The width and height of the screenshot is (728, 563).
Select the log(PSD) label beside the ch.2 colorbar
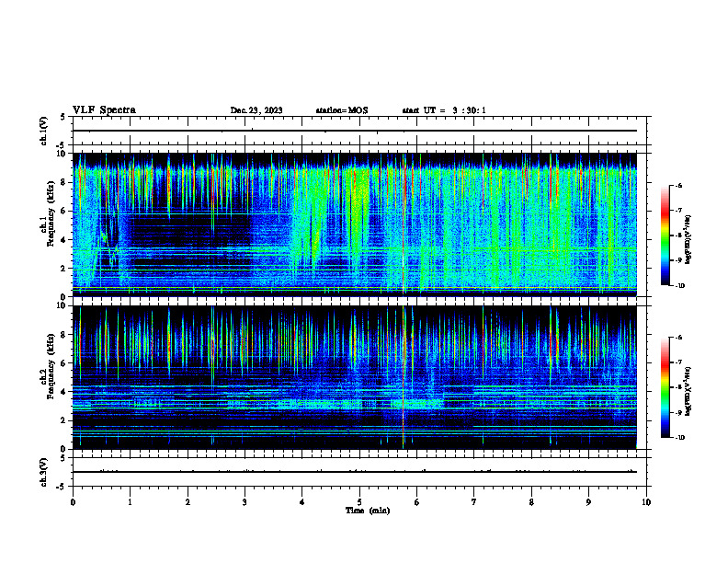(x=688, y=391)
